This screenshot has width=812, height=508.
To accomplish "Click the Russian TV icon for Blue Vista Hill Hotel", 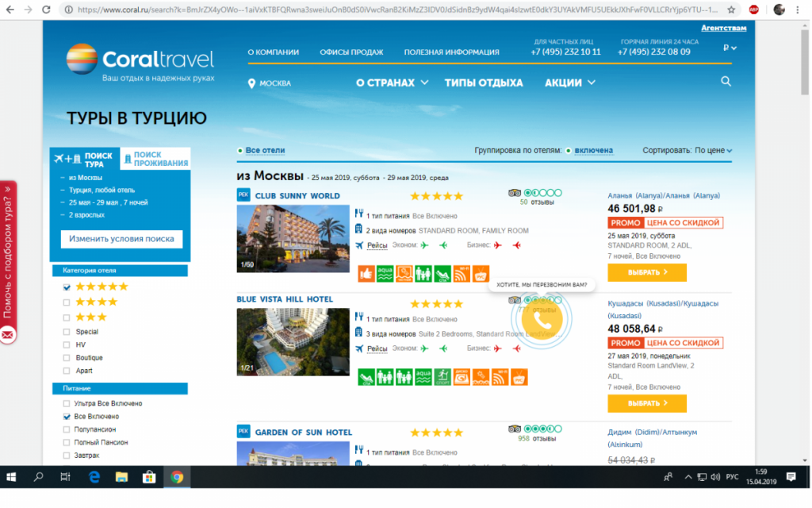I will 519,377.
